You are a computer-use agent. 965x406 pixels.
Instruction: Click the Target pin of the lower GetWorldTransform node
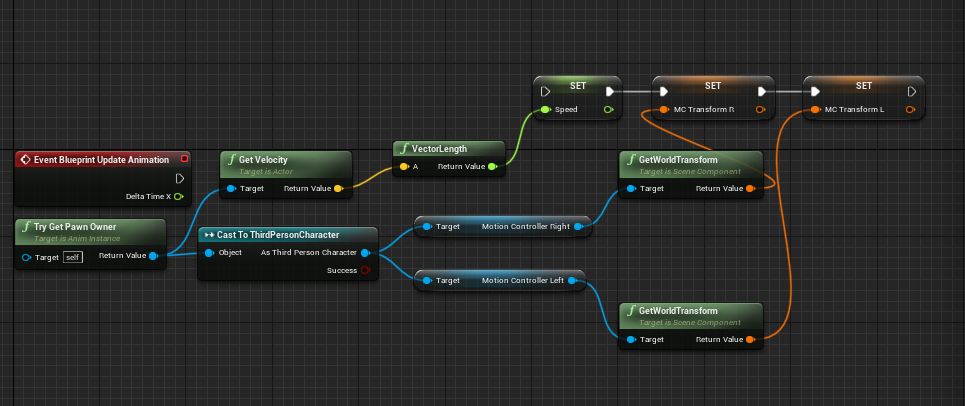pos(631,340)
